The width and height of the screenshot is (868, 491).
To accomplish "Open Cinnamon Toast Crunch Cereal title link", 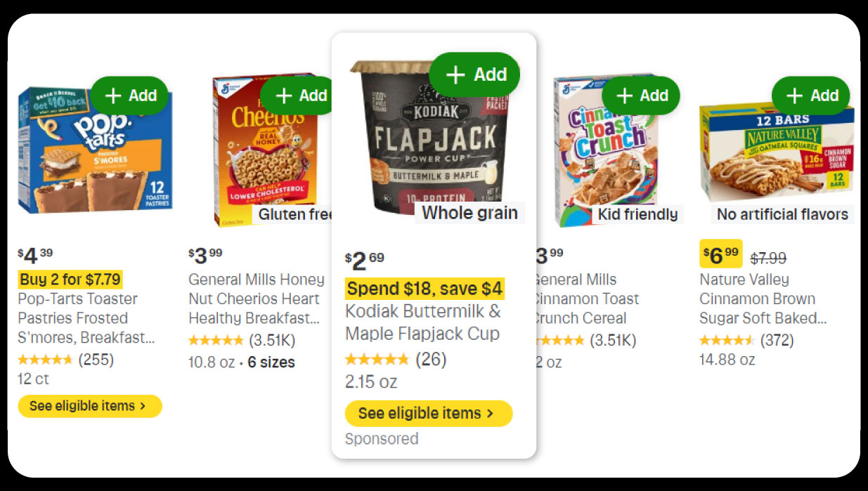I will click(585, 299).
